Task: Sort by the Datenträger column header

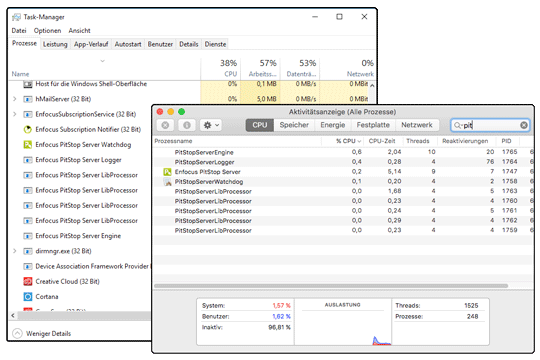Action: (x=300, y=68)
